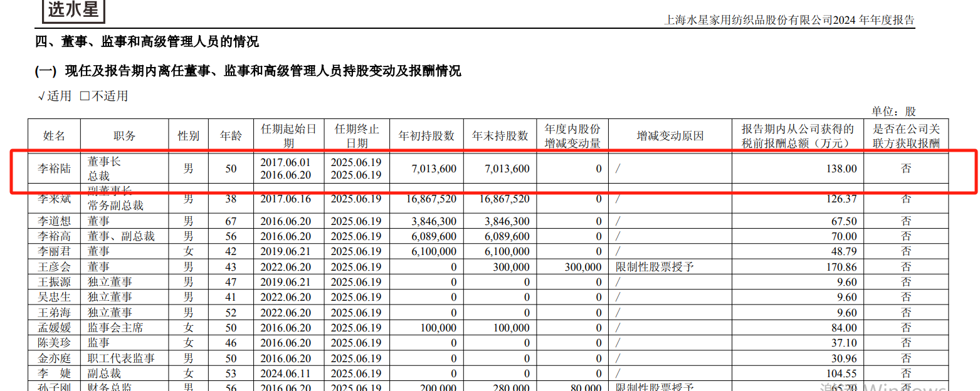Click 王彦会's age cell 43

pos(231,267)
